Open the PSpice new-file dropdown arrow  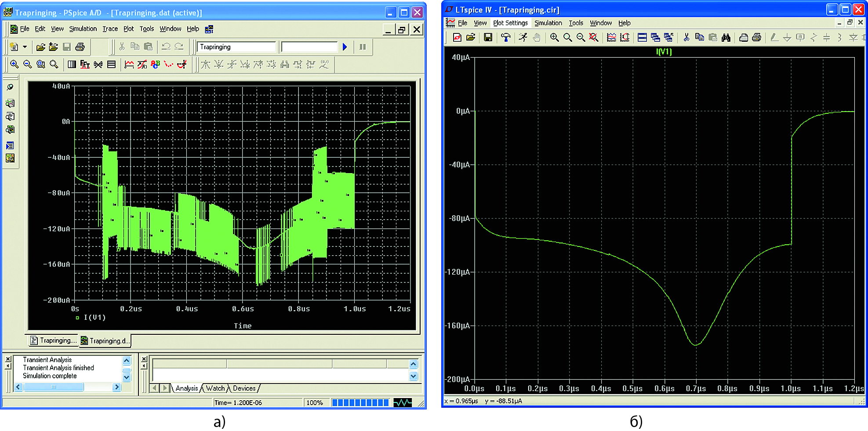tap(25, 47)
